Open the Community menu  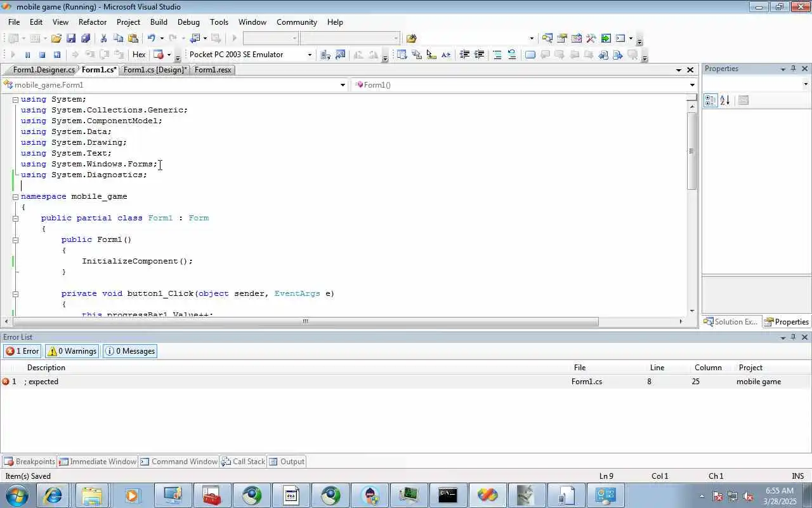coord(296,22)
